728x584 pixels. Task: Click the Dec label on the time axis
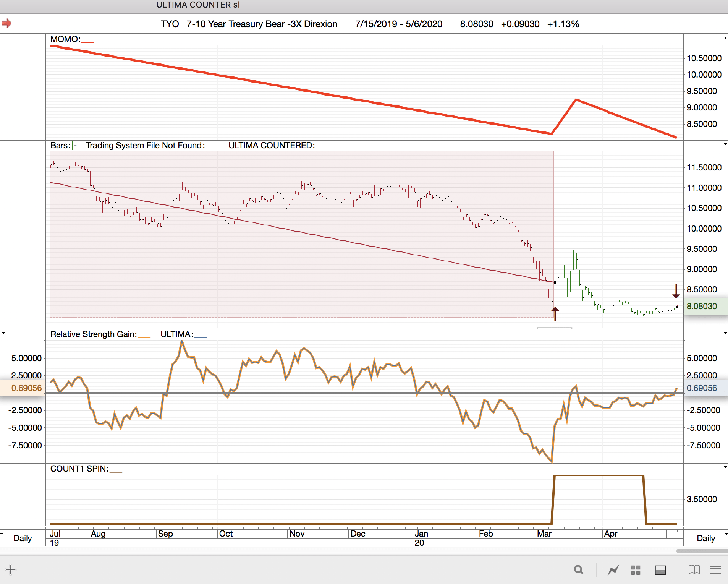tap(358, 534)
